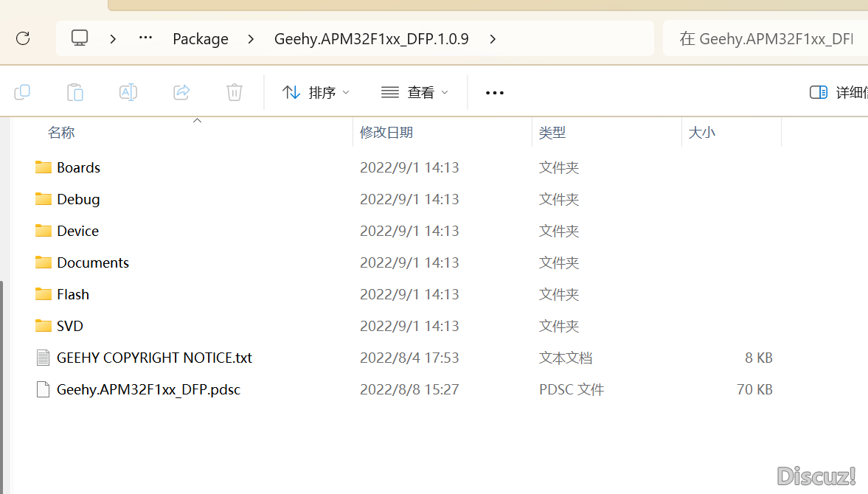868x494 pixels.
Task: Open the 查看 view dropdown
Action: (x=414, y=92)
